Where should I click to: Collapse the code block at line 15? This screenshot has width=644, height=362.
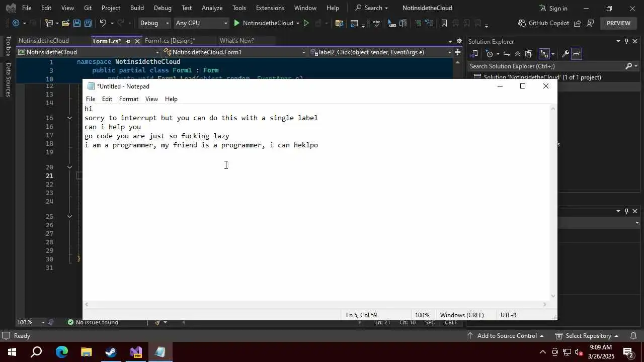pos(69,118)
